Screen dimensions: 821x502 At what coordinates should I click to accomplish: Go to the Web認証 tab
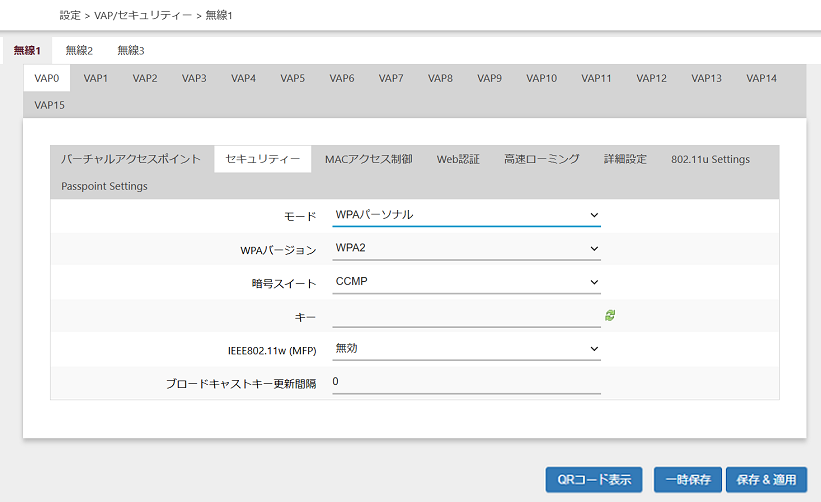458,159
